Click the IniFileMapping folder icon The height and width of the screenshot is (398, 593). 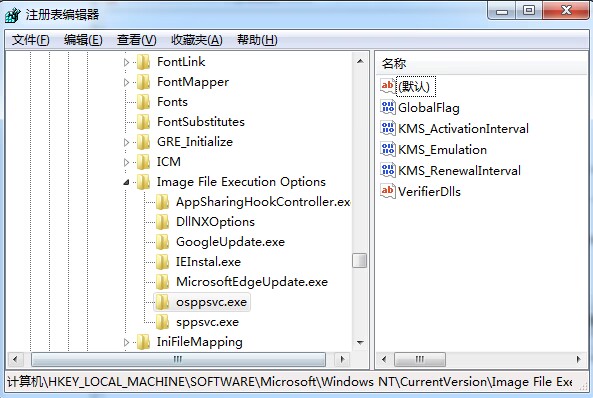click(143, 342)
